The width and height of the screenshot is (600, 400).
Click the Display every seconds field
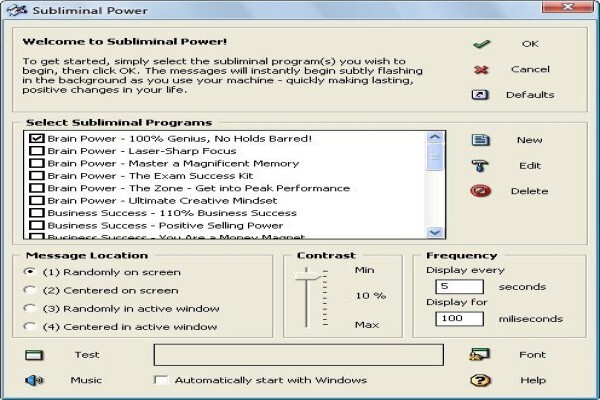[459, 286]
